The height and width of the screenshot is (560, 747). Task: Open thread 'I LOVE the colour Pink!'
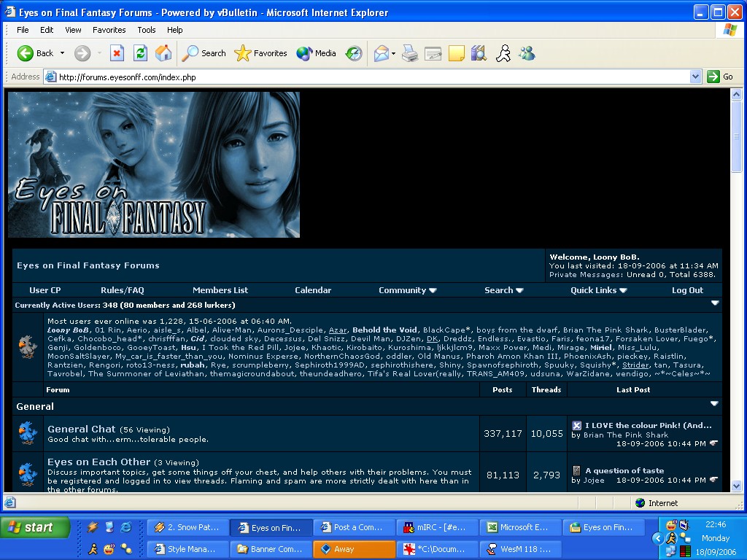(649, 426)
